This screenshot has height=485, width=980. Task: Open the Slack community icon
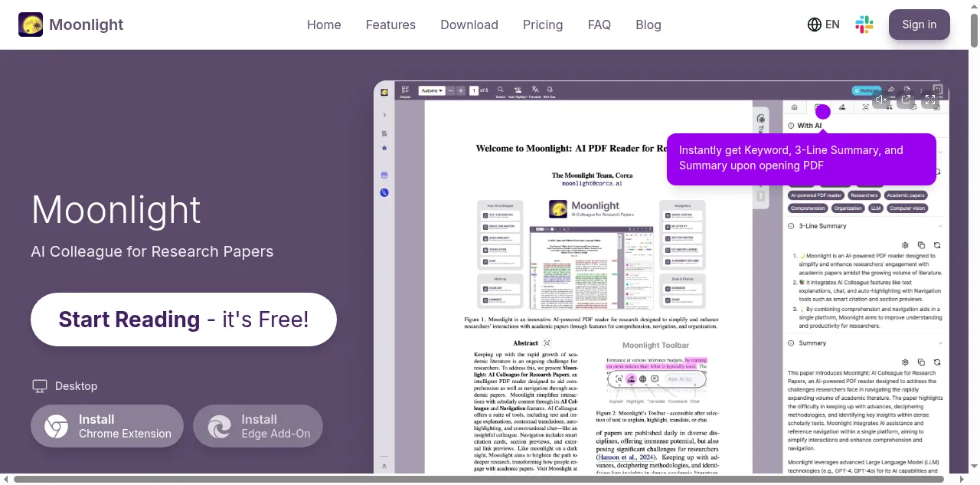pos(864,25)
